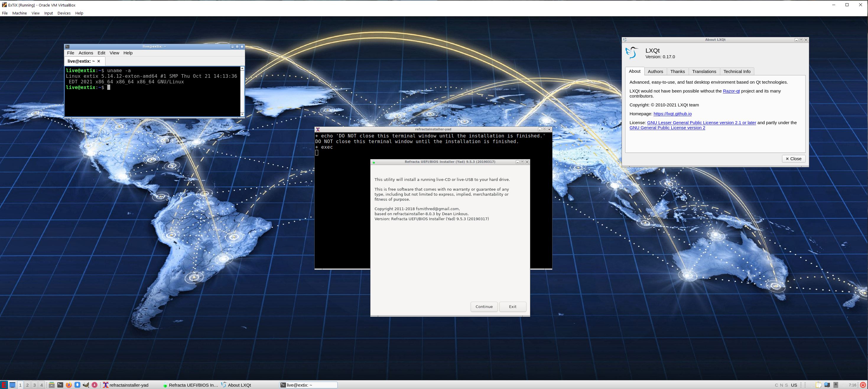Click Version: 0.17.0 text in About LXQt
The width and height of the screenshot is (868, 389).
coord(660,57)
